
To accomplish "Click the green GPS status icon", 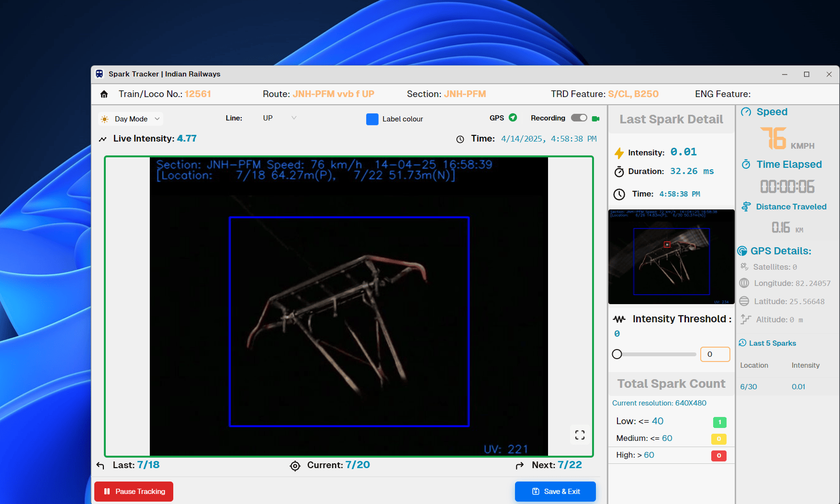I will click(513, 118).
